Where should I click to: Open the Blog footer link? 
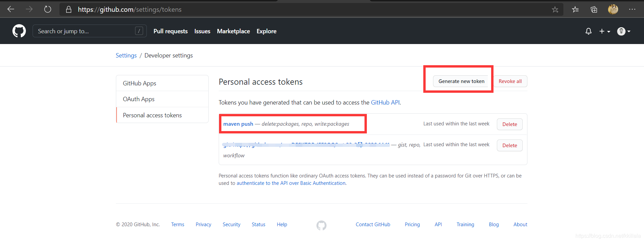point(494,225)
